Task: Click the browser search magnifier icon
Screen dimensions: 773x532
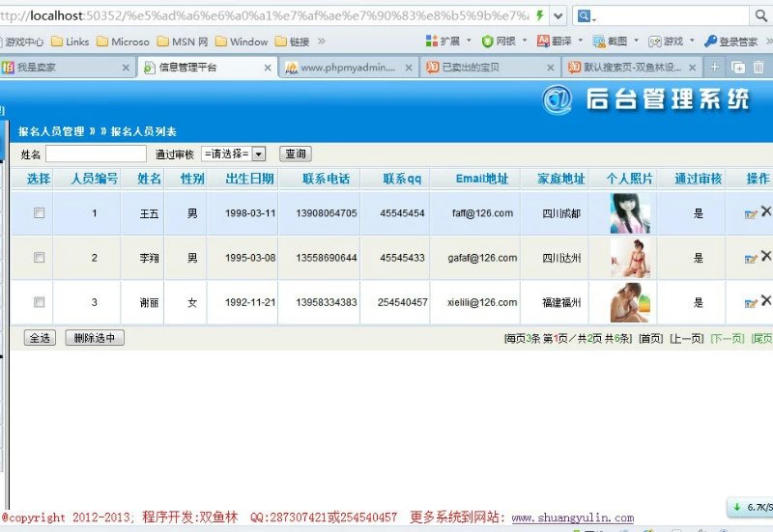Action: click(x=761, y=15)
